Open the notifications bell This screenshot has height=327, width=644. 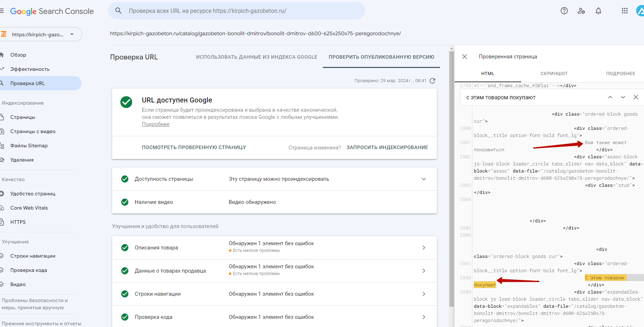(x=598, y=11)
